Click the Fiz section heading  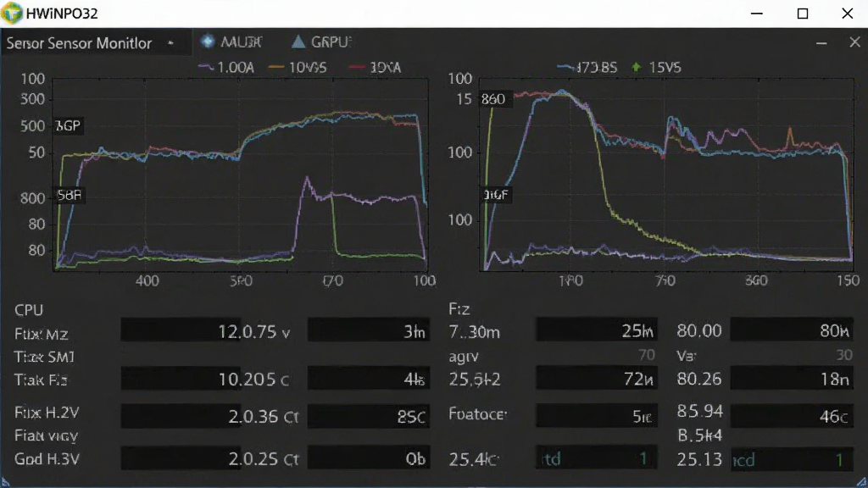click(459, 309)
